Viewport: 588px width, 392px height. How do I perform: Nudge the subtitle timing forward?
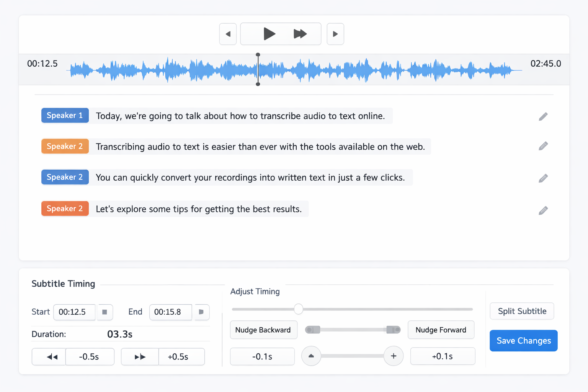(441, 330)
